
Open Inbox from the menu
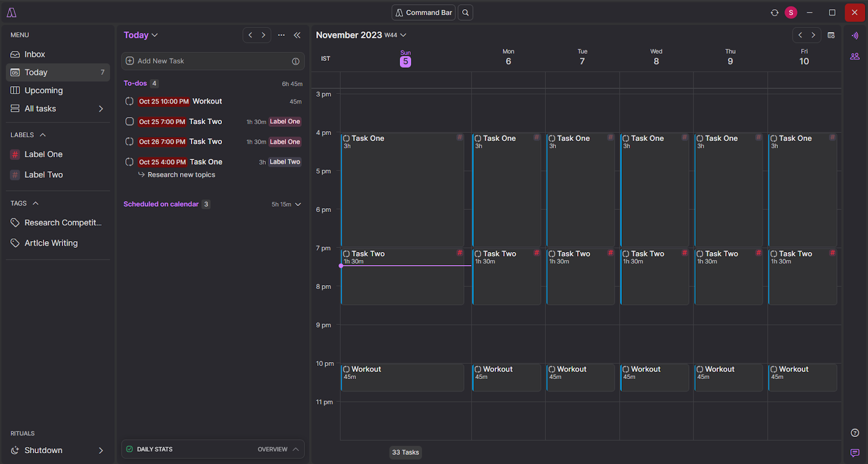[35, 54]
